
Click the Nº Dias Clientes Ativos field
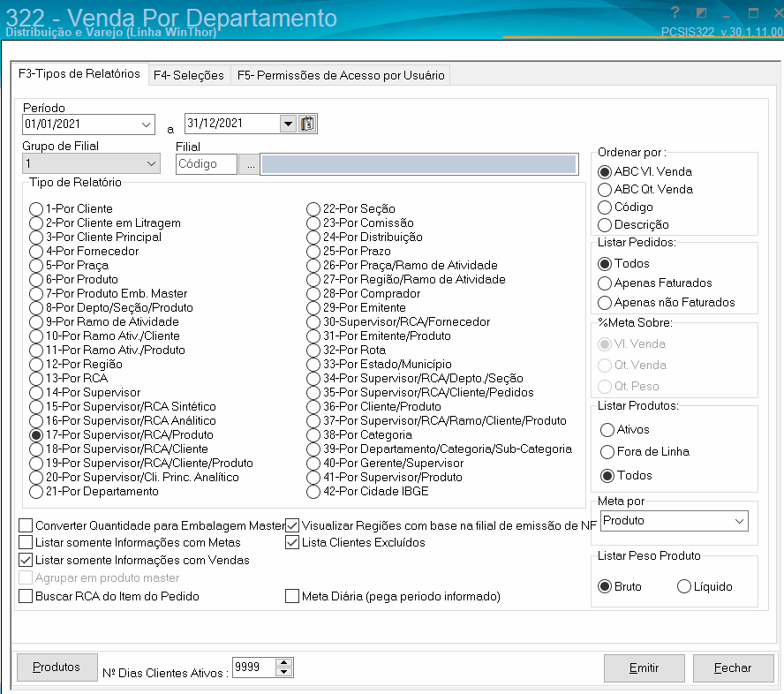pyautogui.click(x=253, y=668)
